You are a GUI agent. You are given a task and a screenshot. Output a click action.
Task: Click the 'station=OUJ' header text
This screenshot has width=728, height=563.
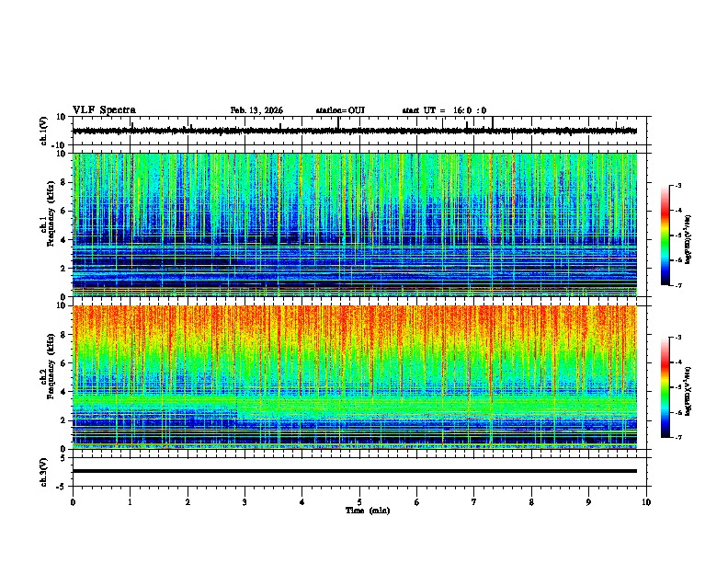[x=340, y=110]
